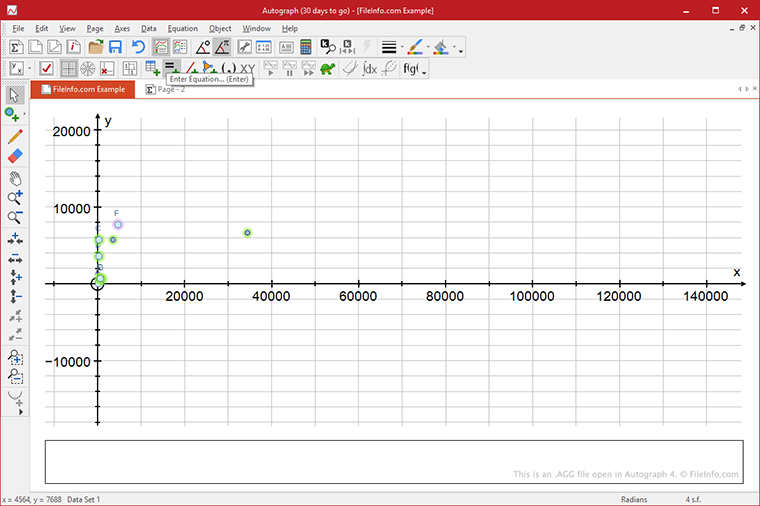Click data point labeled F on graph
Viewport: 760px width, 506px height.
(x=117, y=224)
